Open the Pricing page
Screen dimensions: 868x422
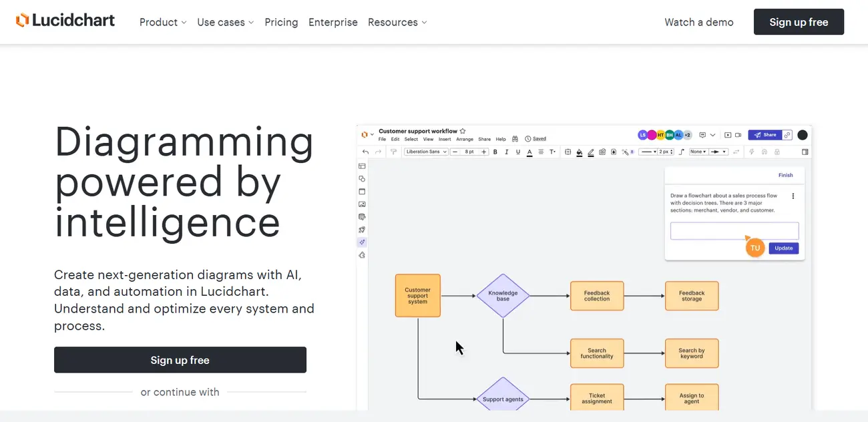[281, 22]
